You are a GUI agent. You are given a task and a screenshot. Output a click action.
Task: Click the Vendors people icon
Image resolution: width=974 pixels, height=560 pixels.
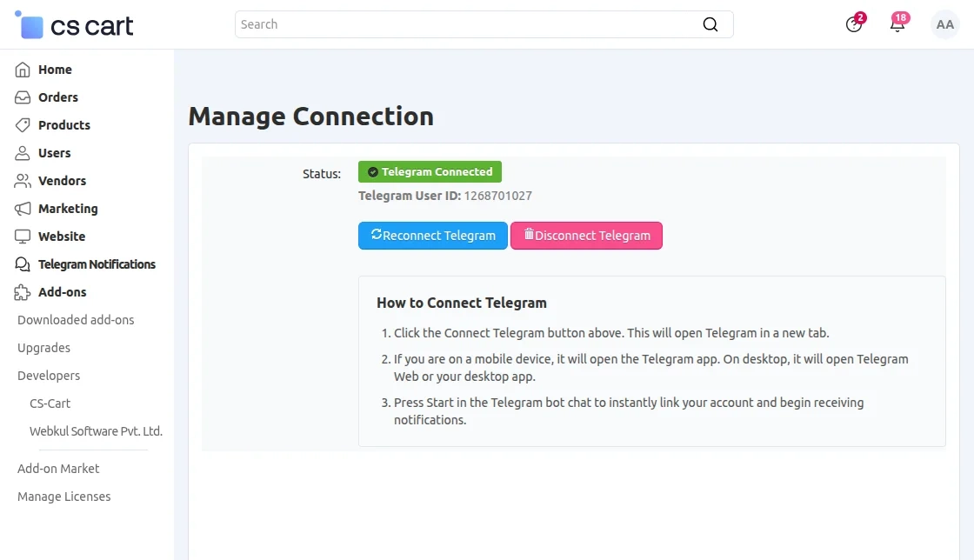(23, 181)
